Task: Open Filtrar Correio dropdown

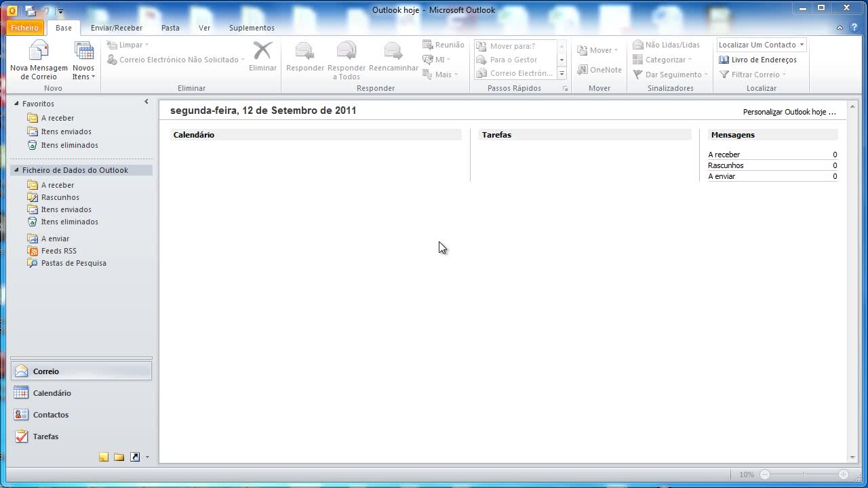Action: coord(753,75)
